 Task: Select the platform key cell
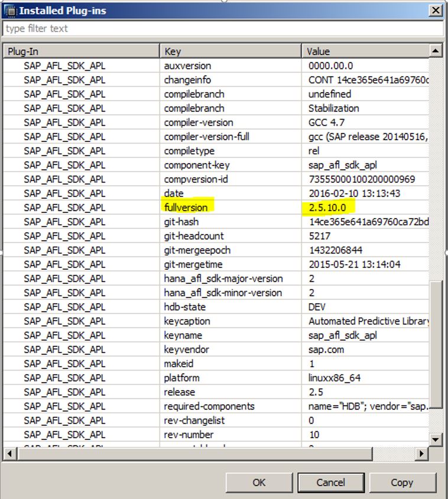click(x=231, y=378)
